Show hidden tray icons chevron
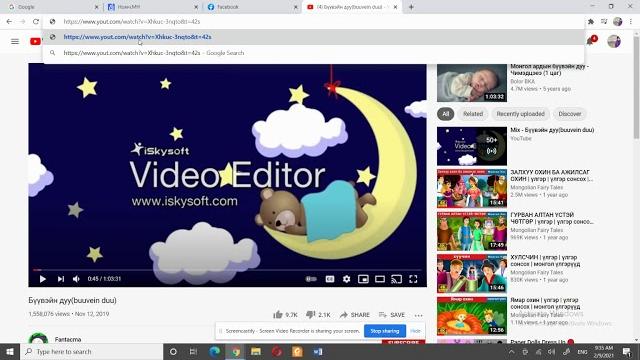The width and height of the screenshot is (640, 360). pos(511,351)
